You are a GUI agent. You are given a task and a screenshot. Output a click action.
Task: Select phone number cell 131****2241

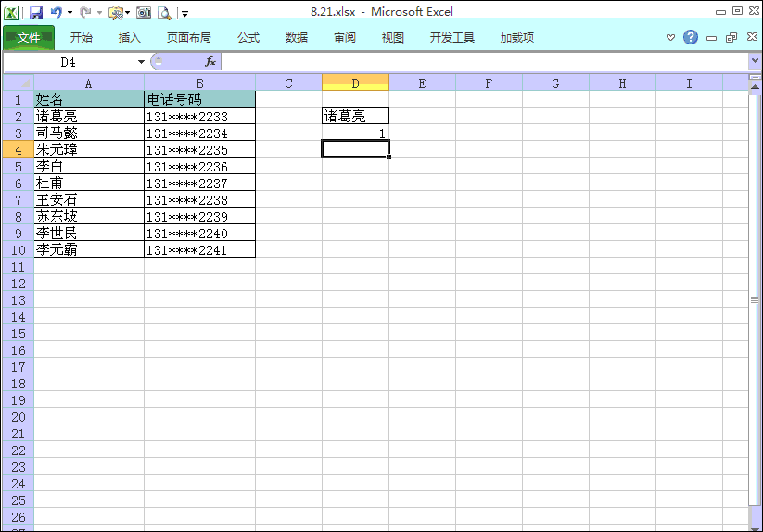pyautogui.click(x=199, y=249)
